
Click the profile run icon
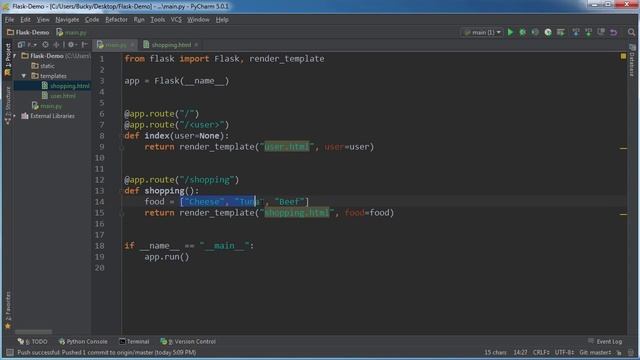[548, 32]
